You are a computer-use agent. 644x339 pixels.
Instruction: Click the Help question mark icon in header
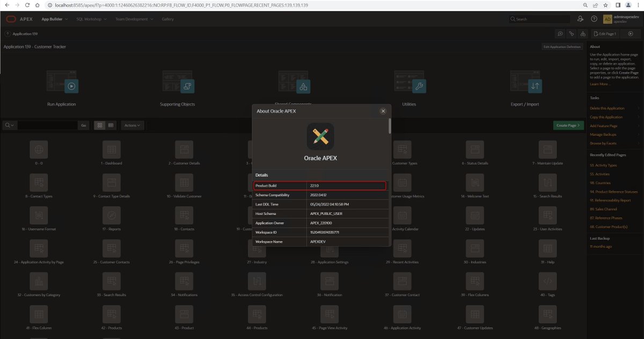click(594, 19)
